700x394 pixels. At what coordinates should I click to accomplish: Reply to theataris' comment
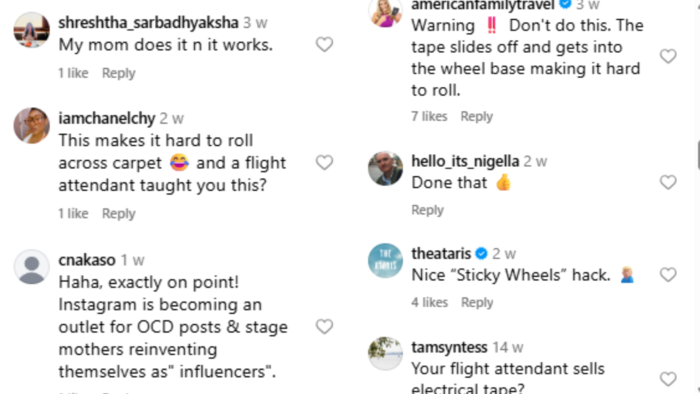[x=477, y=303]
